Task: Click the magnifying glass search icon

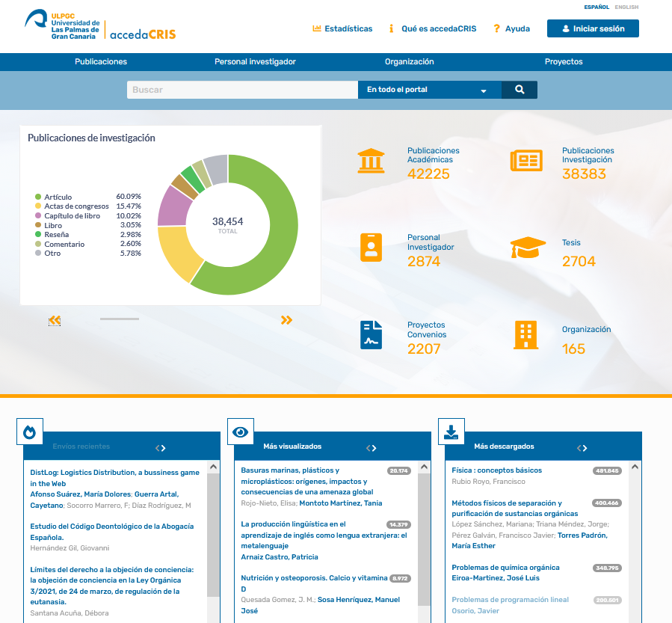Action: [520, 90]
